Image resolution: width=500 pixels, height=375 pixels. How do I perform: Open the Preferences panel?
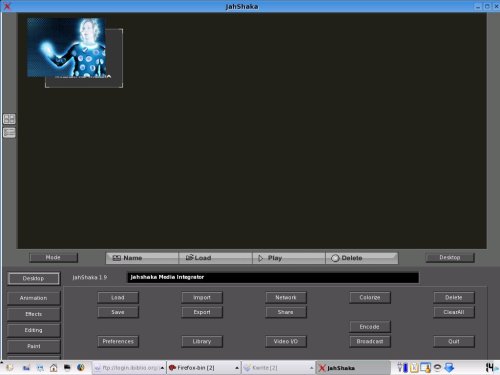click(x=118, y=341)
